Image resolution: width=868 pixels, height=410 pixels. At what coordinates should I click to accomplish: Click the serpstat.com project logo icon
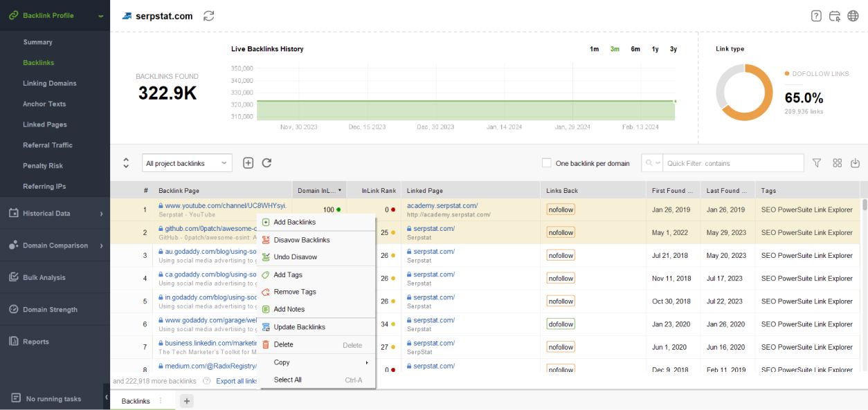127,16
